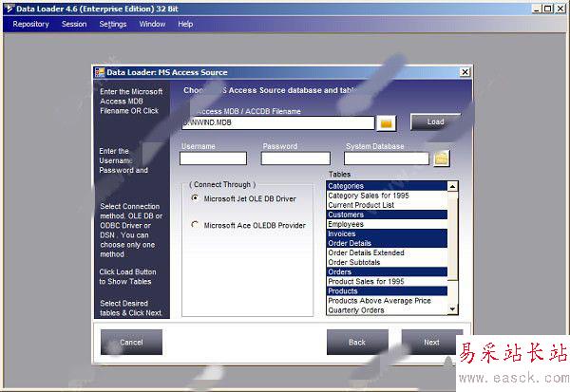The width and height of the screenshot is (570, 392).
Task: Click the Tables list scroll up arrow
Action: point(452,186)
